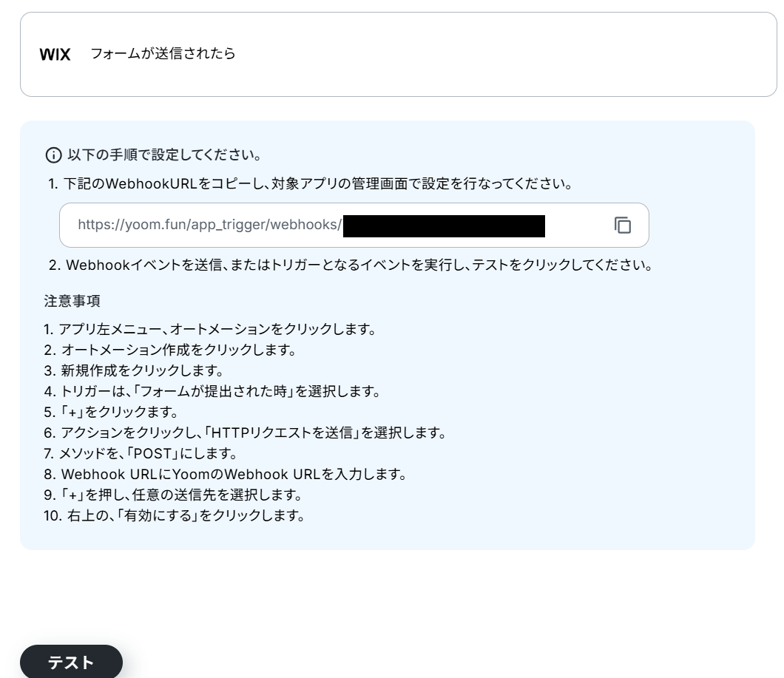
Task: Click step 3 新規作成をクリックします
Action: 134,370
